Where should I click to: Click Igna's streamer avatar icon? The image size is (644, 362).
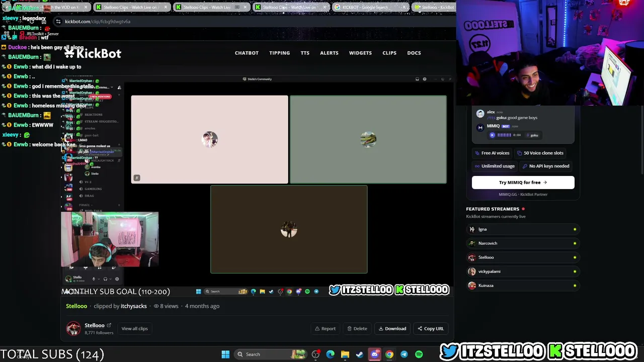tap(472, 229)
